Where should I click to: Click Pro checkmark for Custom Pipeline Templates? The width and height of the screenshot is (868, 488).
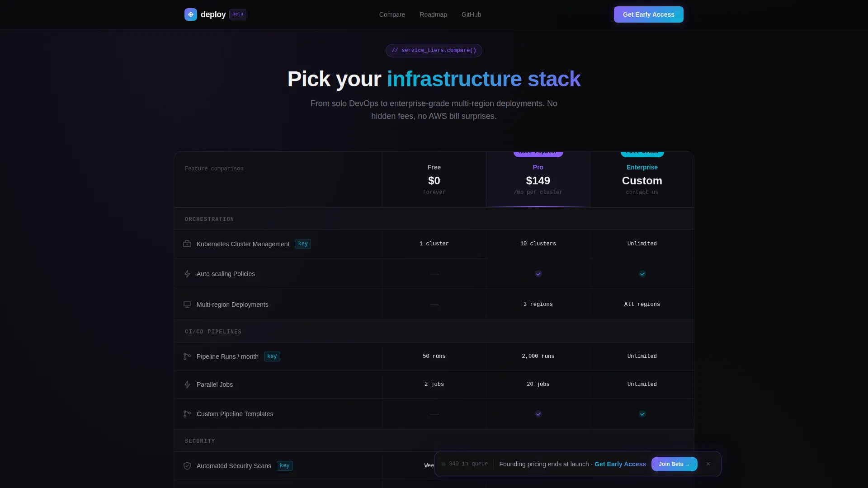[x=538, y=414]
